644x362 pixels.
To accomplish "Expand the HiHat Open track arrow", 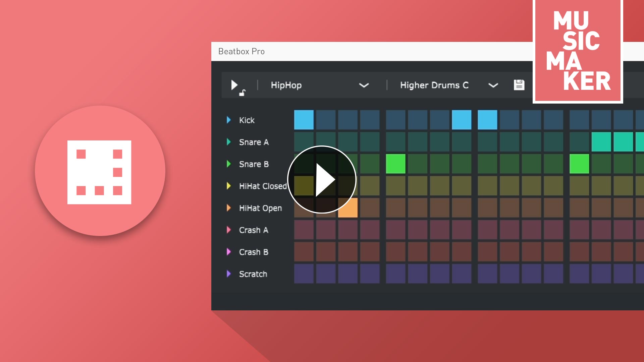I will 229,208.
